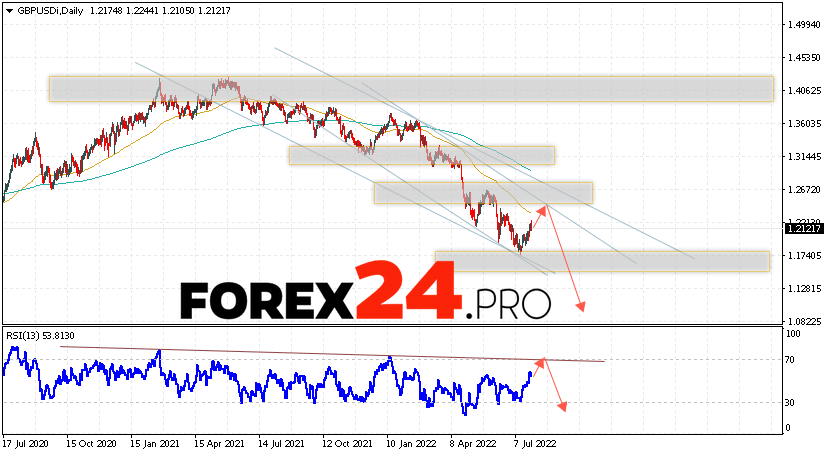Select the GBPUSDi,Daily chart title text
Image resolution: width=828 pixels, height=455 pixels.
50,11
